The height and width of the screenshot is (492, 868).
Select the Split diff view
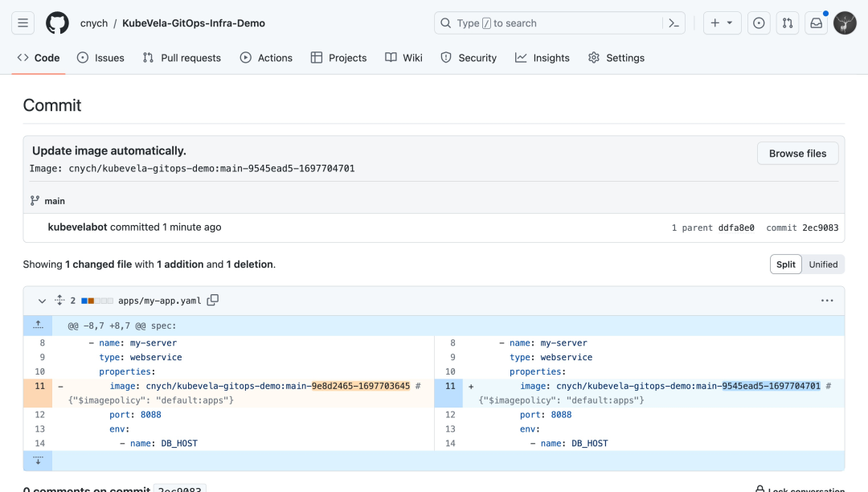point(785,264)
